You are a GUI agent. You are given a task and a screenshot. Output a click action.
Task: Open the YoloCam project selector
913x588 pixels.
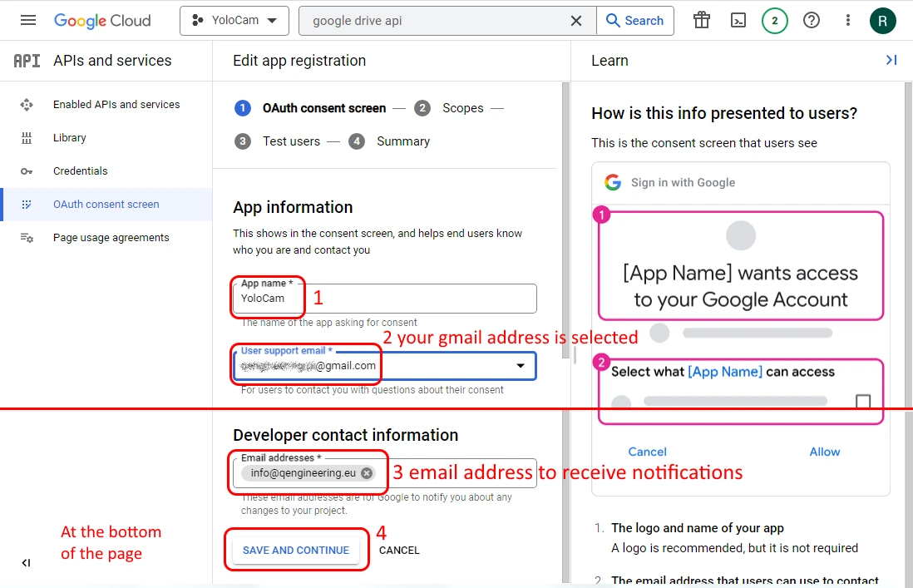coord(234,20)
